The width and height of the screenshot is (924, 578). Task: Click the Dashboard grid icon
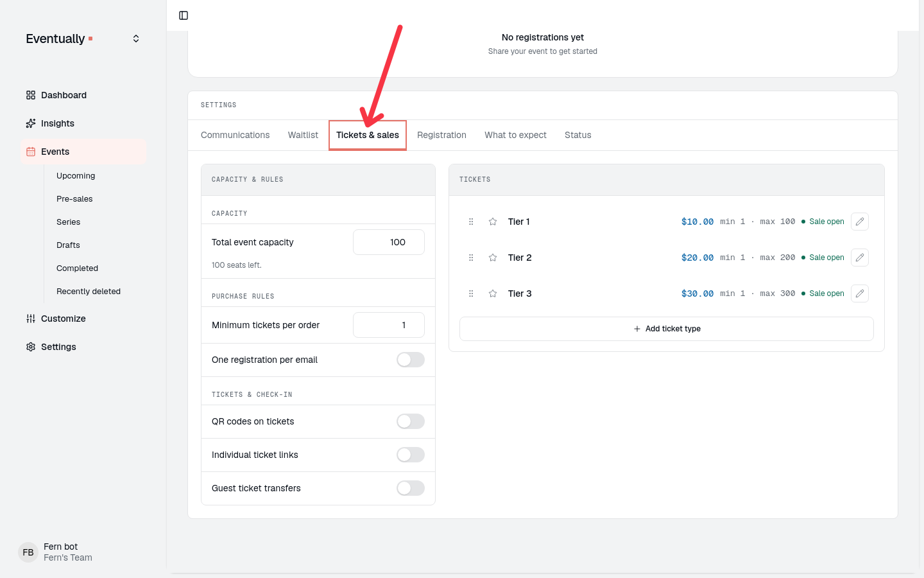point(31,95)
